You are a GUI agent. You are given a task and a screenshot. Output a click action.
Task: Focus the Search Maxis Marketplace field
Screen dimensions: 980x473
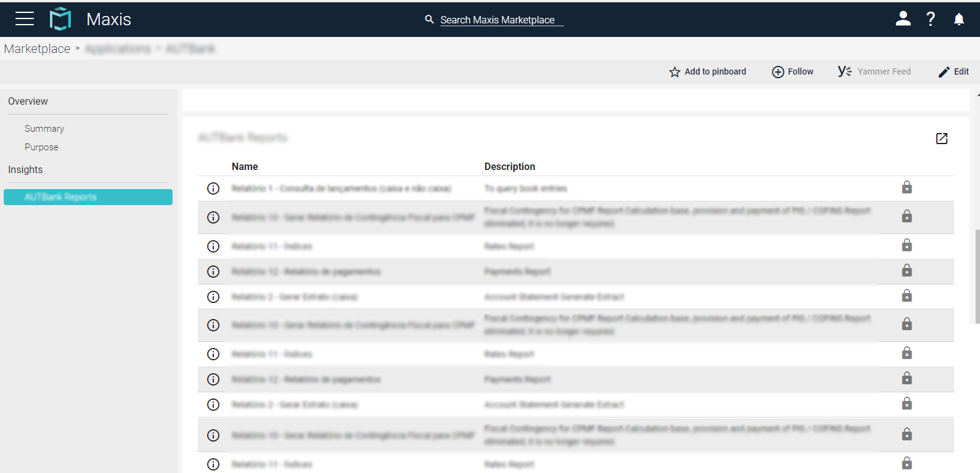[502, 20]
